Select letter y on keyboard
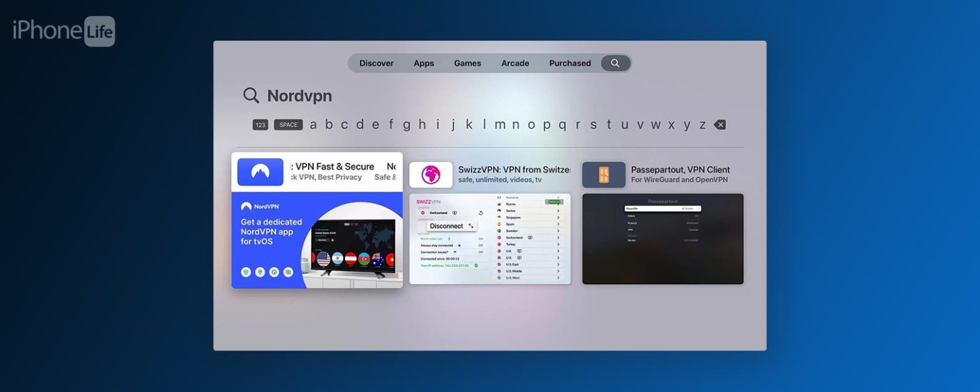980x392 pixels. pyautogui.click(x=687, y=125)
